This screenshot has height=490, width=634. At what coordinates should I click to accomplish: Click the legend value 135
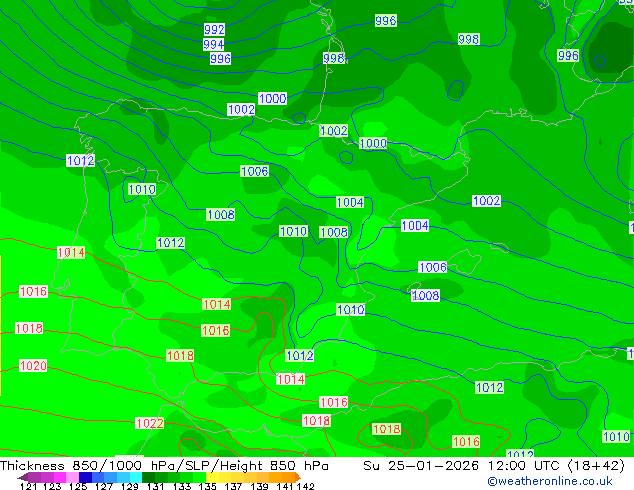[207, 486]
